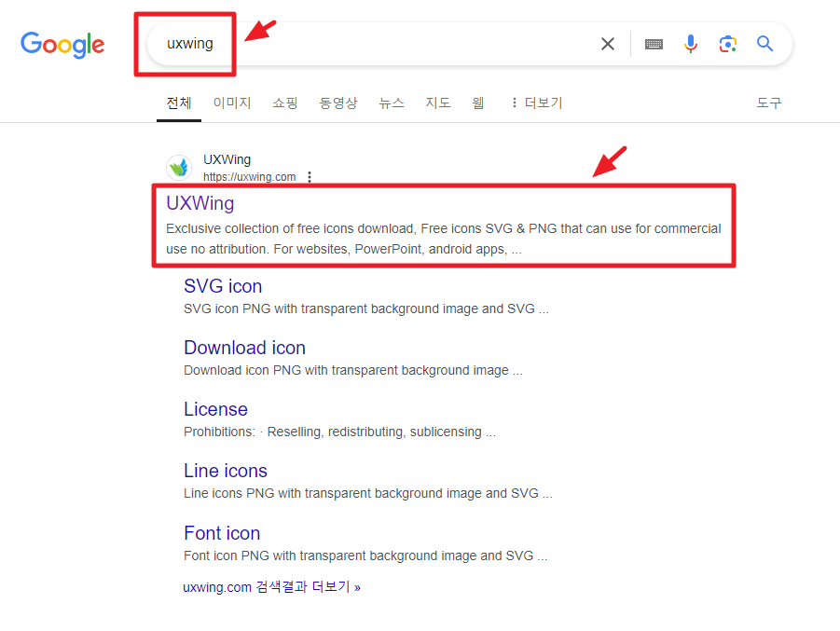Clear the search query with the X icon
Image resolution: width=840 pixels, height=631 pixels.
point(608,43)
